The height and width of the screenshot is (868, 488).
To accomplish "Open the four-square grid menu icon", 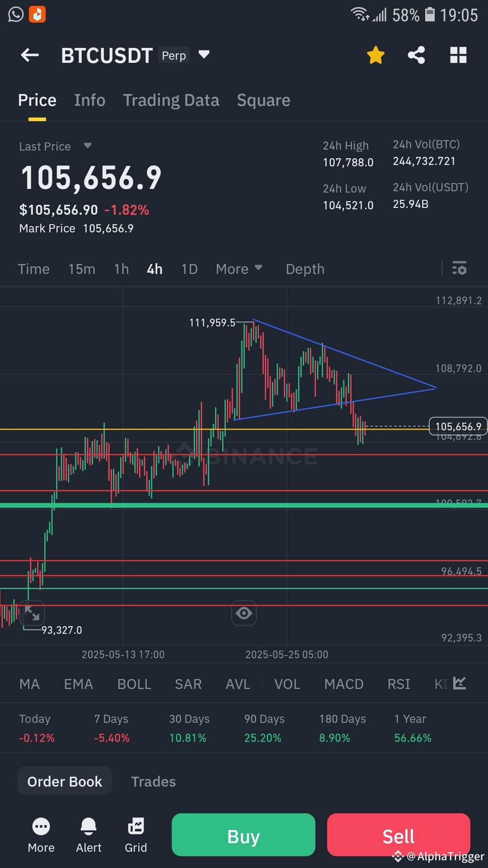I will click(x=458, y=55).
